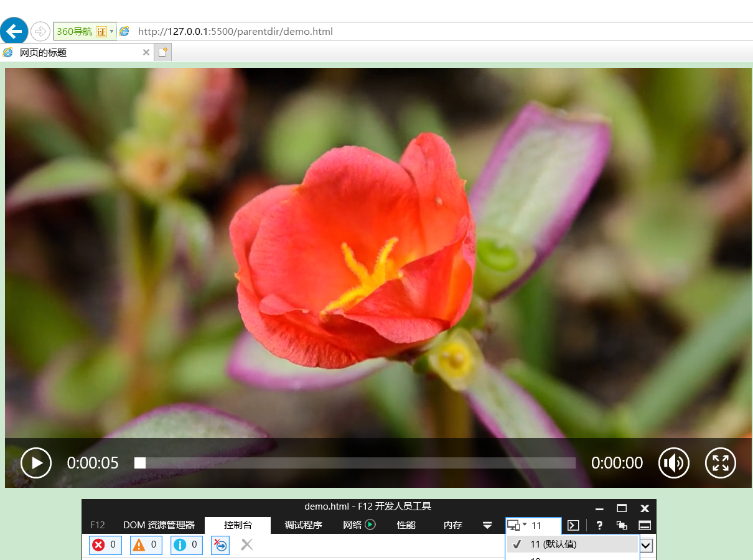Click the clear-on-navigate console icon
The width and height of the screenshot is (753, 560).
click(220, 545)
